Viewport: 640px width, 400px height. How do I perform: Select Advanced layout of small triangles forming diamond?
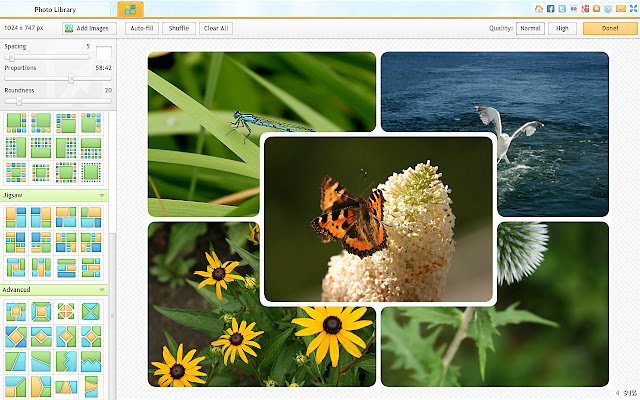(x=66, y=311)
